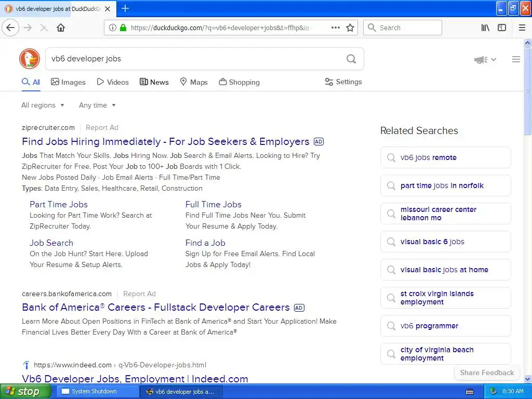This screenshot has width=532, height=399.
Task: Search related missouri career center lebanon mo
Action: click(x=445, y=214)
